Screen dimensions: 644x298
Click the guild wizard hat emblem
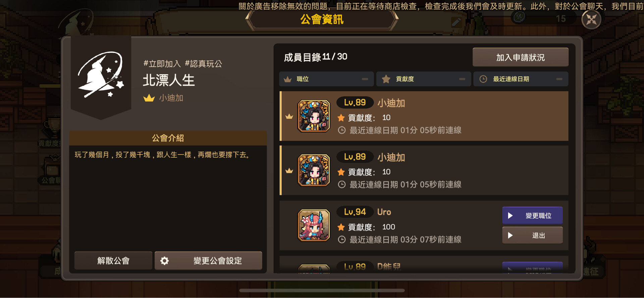(101, 74)
